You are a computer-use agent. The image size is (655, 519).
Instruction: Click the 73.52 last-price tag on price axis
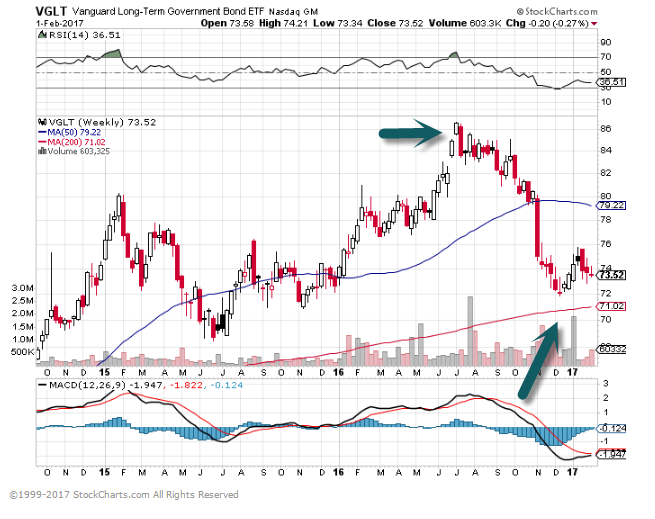[612, 275]
